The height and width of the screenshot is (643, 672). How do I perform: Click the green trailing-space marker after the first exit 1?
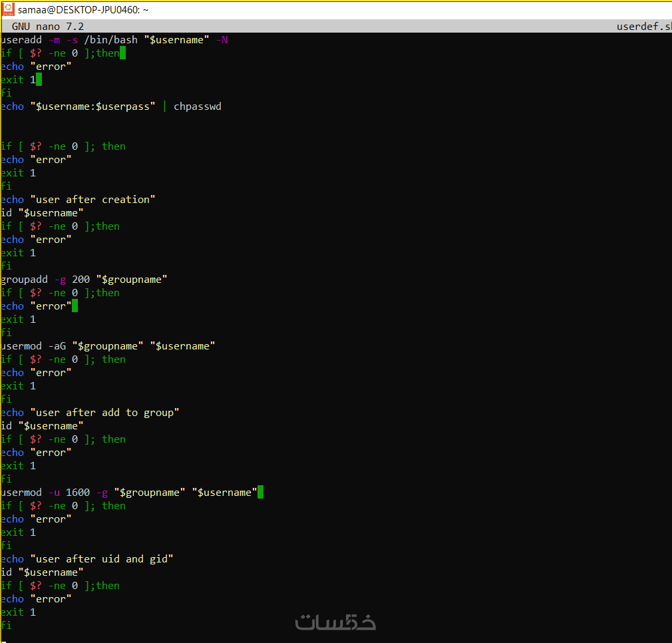(39, 80)
